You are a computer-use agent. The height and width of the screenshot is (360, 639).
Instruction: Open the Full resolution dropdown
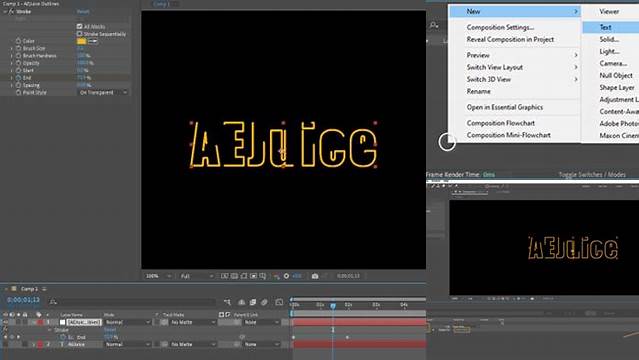[x=197, y=276]
